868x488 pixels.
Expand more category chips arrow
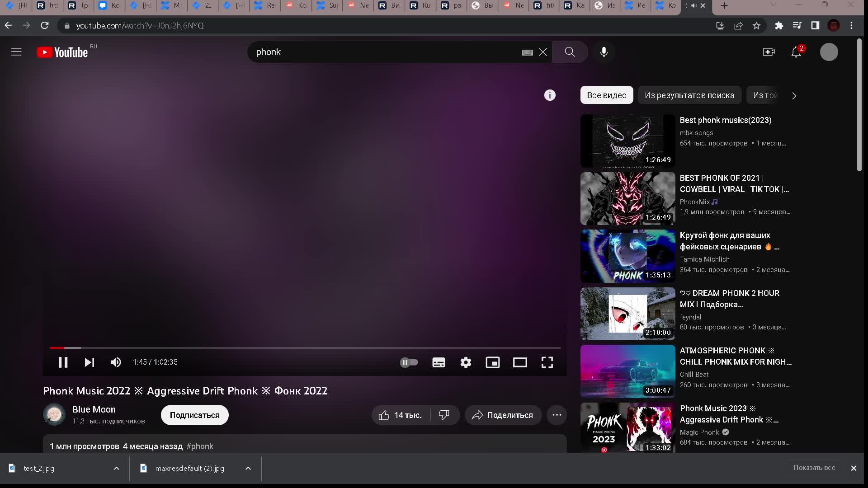click(x=794, y=96)
